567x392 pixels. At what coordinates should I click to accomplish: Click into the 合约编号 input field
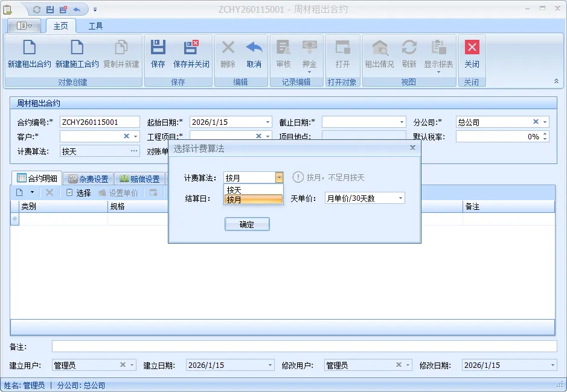[100, 122]
